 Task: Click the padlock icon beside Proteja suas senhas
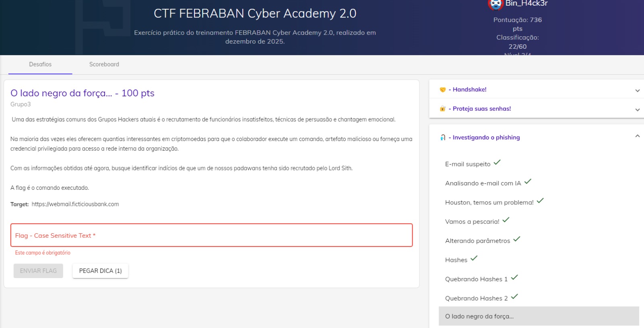443,109
